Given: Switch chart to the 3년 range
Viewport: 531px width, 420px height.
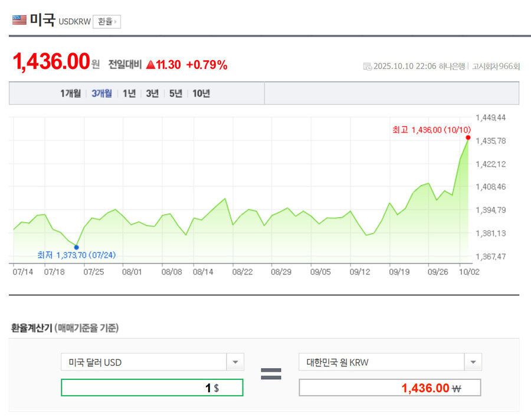Looking at the screenshot, I should pyautogui.click(x=152, y=93).
